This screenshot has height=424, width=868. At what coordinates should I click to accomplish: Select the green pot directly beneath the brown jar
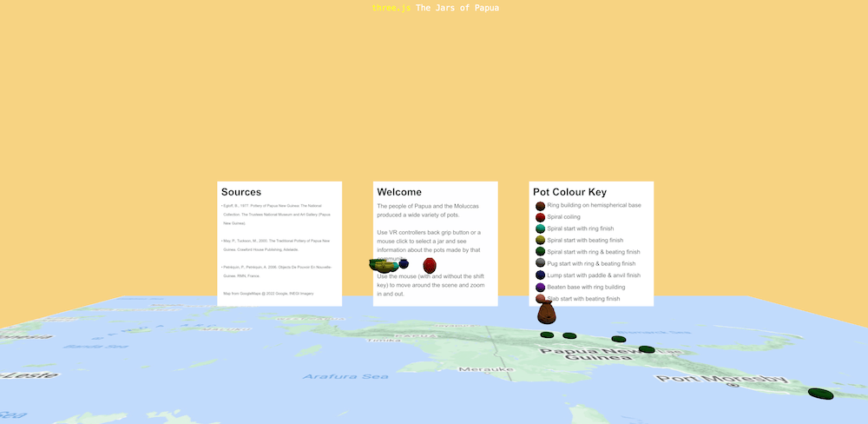click(547, 335)
